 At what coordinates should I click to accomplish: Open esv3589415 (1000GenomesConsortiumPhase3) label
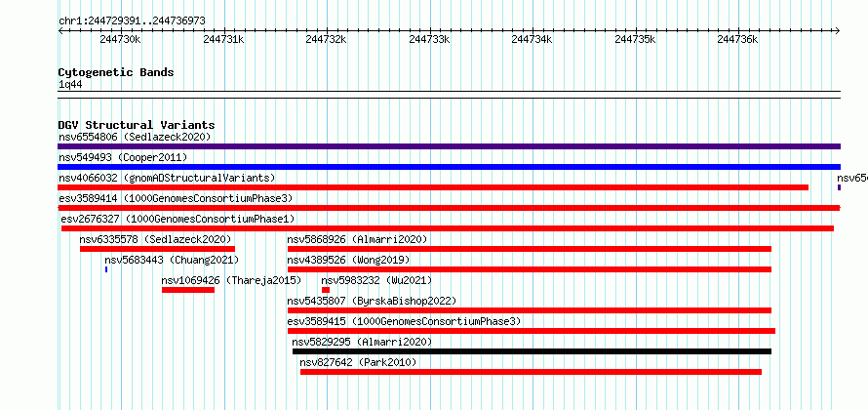coord(404,321)
